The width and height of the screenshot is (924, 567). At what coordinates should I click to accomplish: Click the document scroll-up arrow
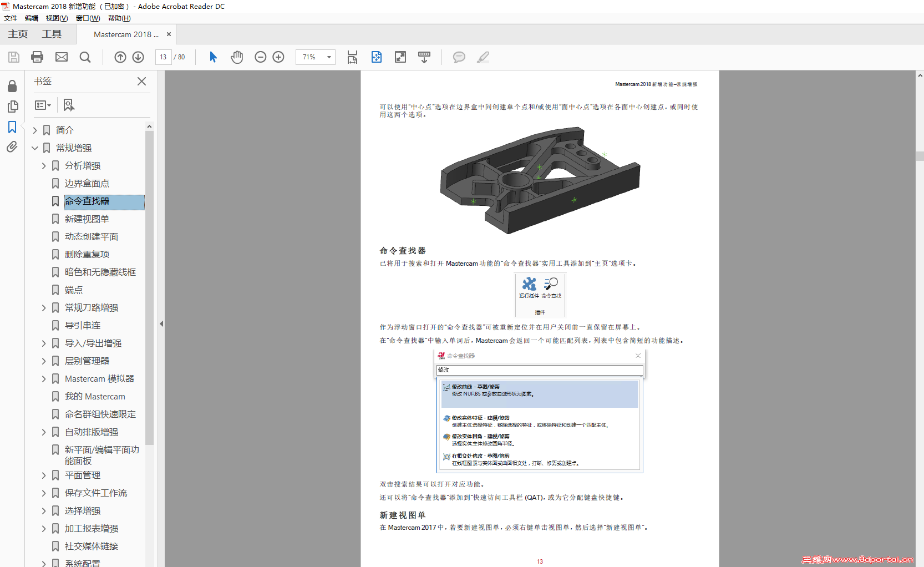920,75
